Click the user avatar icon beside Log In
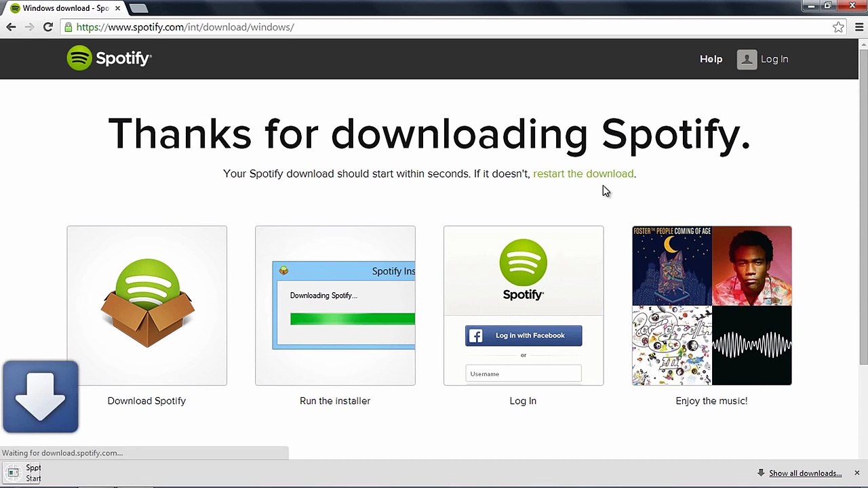Image resolution: width=868 pixels, height=488 pixels. pyautogui.click(x=747, y=59)
